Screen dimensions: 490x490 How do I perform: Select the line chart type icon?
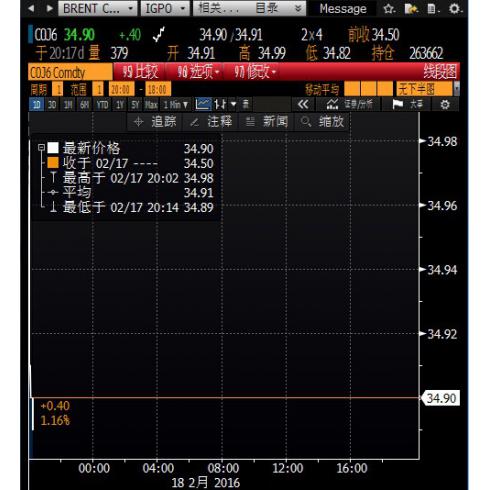tap(203, 104)
